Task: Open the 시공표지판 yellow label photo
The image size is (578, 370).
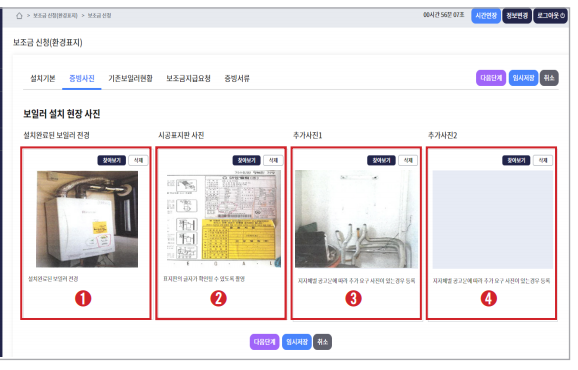Action: coord(223,219)
